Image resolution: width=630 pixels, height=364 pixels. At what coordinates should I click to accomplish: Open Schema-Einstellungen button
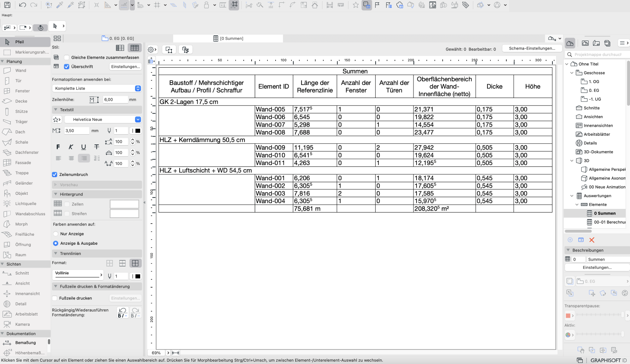[x=532, y=48]
